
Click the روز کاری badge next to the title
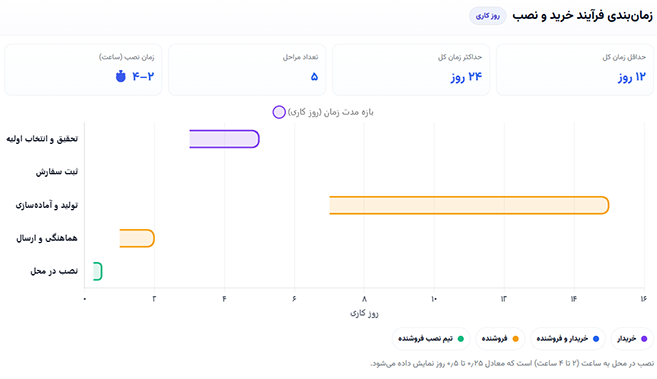click(x=488, y=16)
